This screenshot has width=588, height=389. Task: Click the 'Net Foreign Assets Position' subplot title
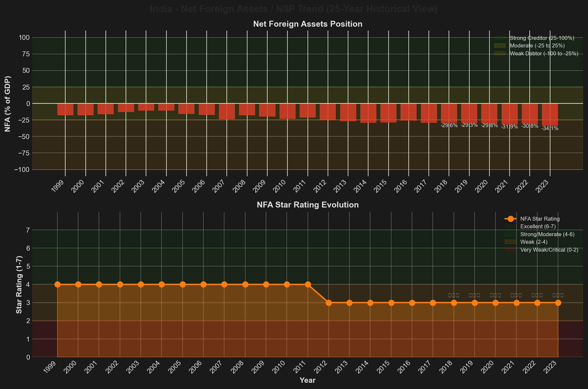[x=308, y=24]
